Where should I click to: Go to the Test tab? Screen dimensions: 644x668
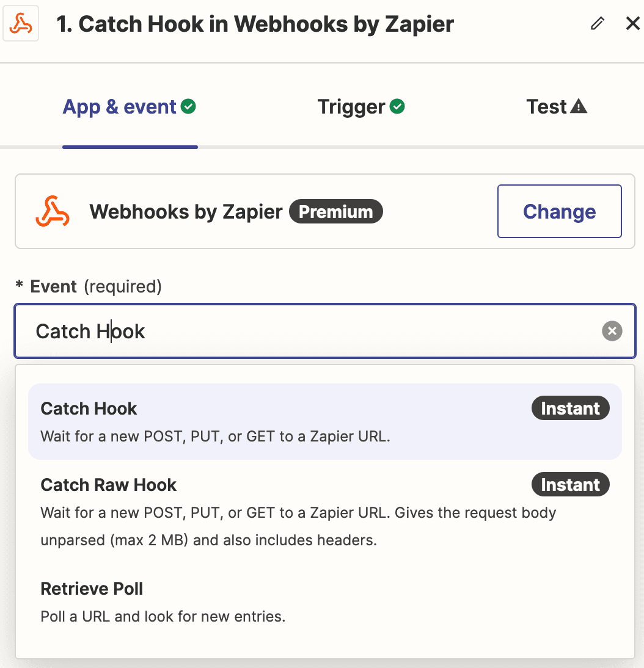[557, 106]
